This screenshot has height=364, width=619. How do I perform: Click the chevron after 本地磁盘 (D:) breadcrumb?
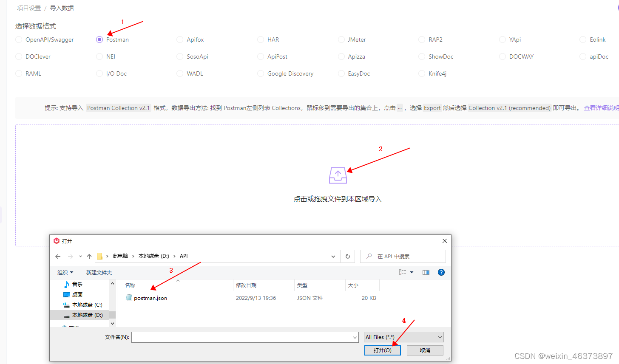pyautogui.click(x=174, y=256)
